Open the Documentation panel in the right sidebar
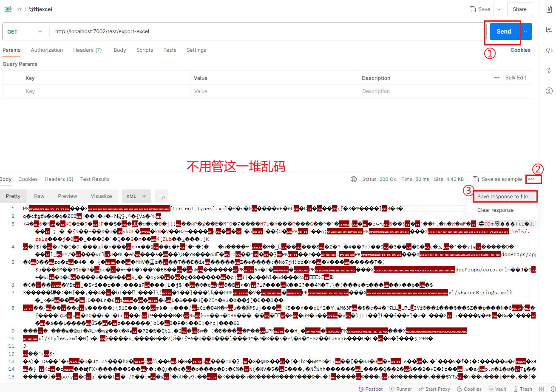556x392 pixels. point(549,9)
